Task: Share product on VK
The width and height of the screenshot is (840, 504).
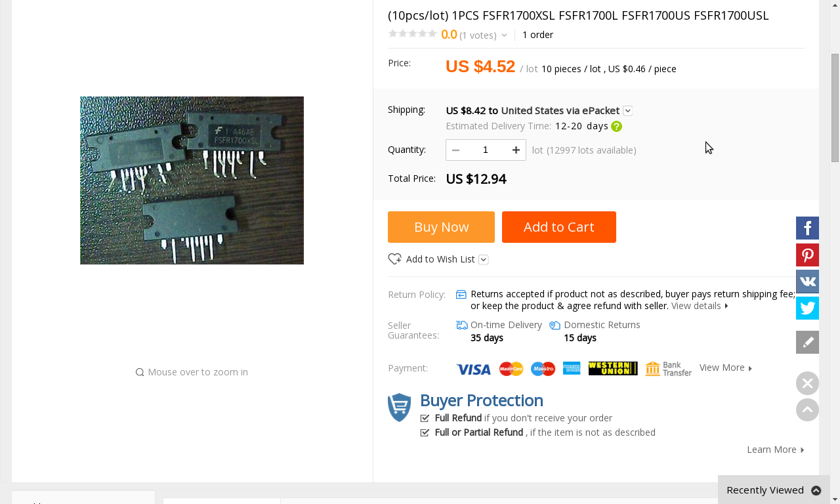Action: [x=807, y=282]
